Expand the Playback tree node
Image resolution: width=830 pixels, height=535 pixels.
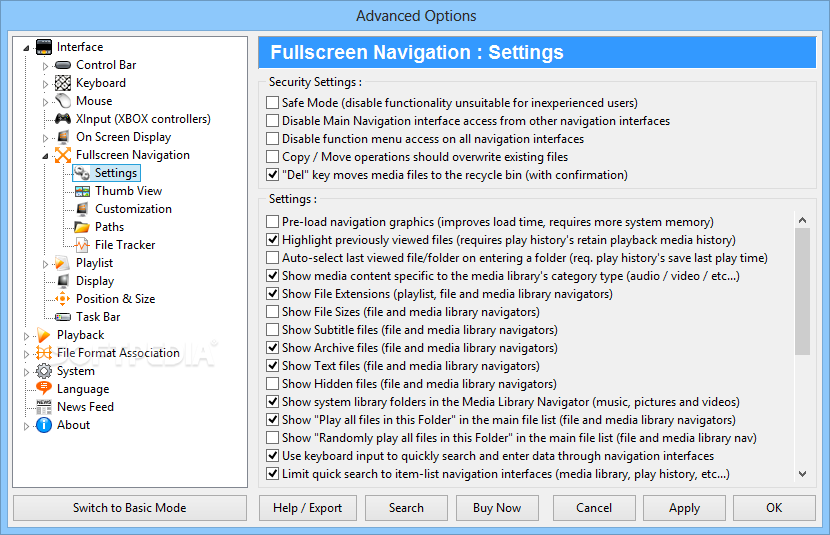(27, 335)
